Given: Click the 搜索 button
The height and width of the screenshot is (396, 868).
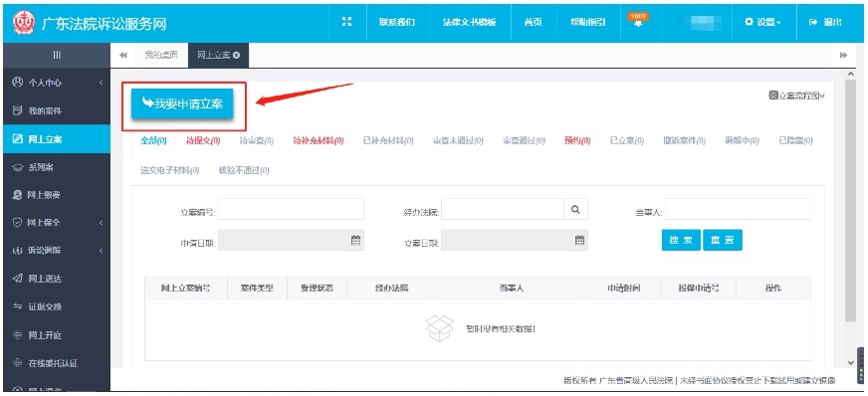Looking at the screenshot, I should click(681, 240).
